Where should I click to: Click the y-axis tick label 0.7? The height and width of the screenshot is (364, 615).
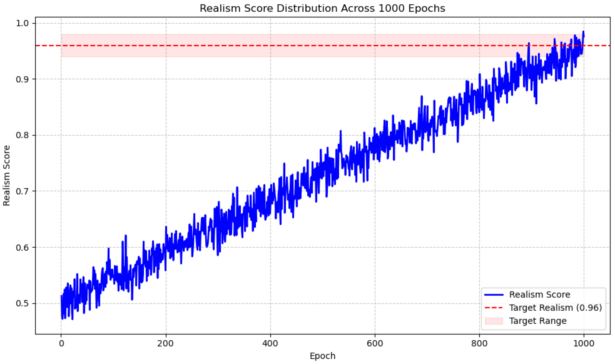(x=22, y=191)
